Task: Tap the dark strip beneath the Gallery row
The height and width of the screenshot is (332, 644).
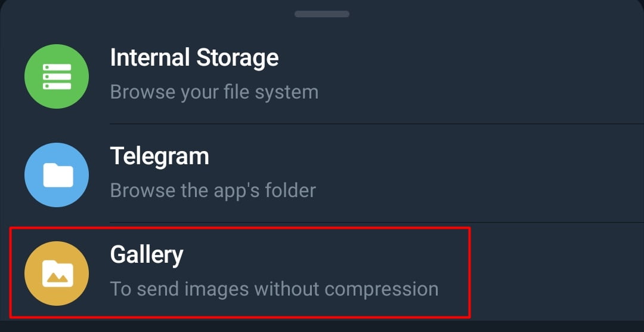Action: coord(322,327)
